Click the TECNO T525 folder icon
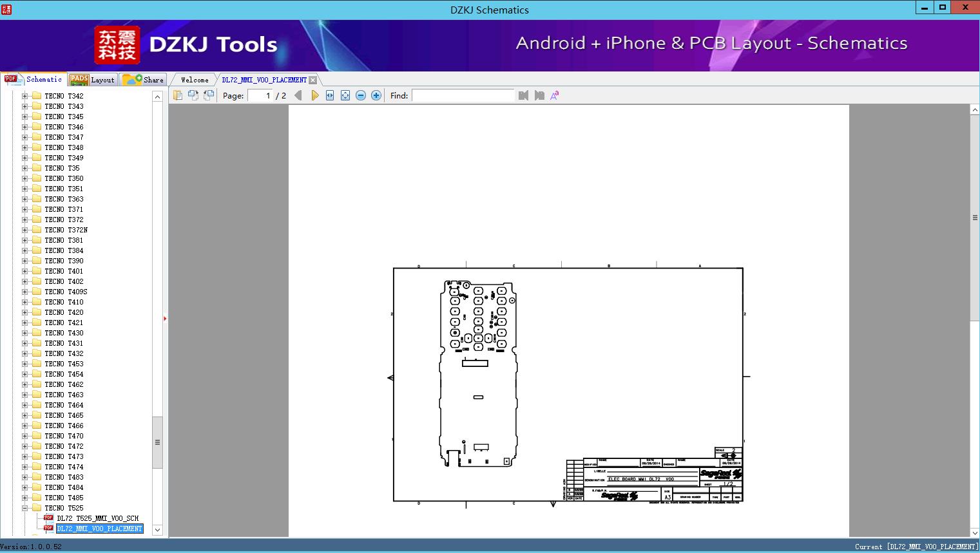 pos(37,508)
